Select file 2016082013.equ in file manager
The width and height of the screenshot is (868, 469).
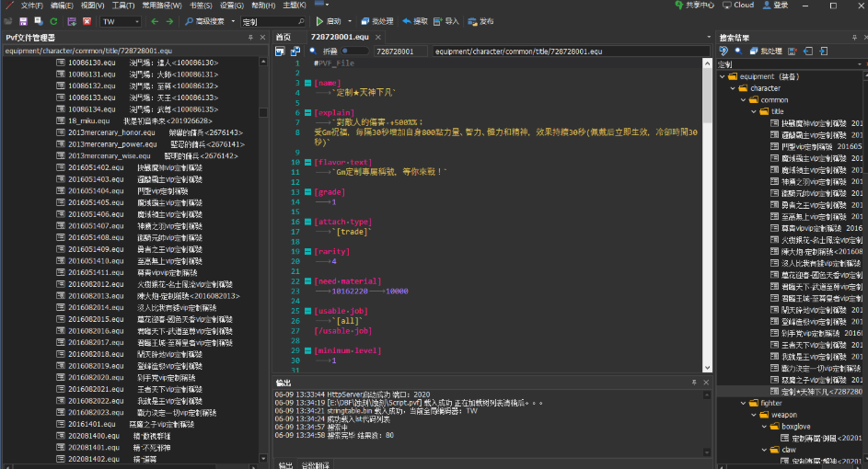148,296
